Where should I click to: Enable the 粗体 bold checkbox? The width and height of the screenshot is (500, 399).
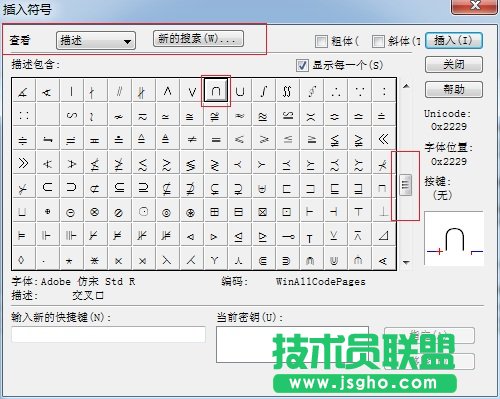[321, 41]
